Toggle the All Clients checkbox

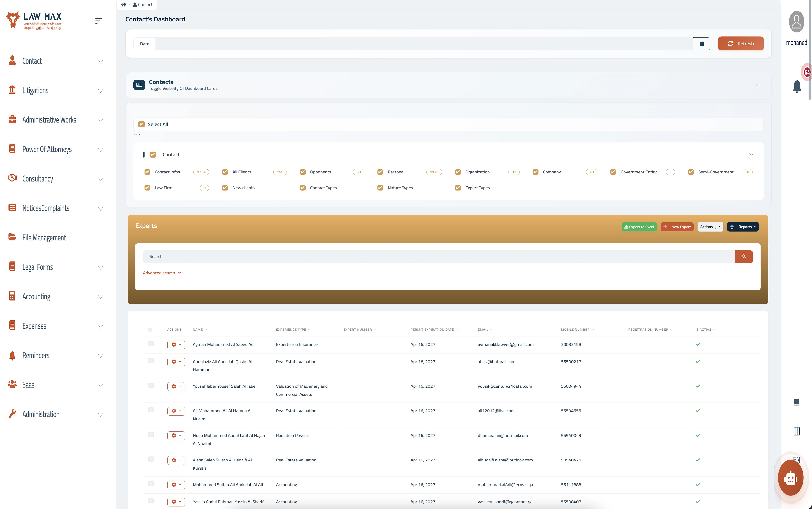[225, 172]
